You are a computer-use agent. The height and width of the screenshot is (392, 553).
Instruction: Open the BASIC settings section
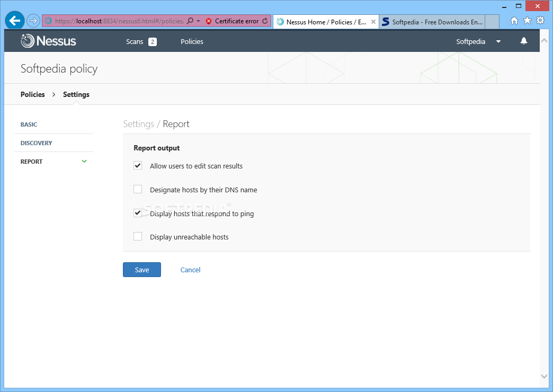(29, 124)
